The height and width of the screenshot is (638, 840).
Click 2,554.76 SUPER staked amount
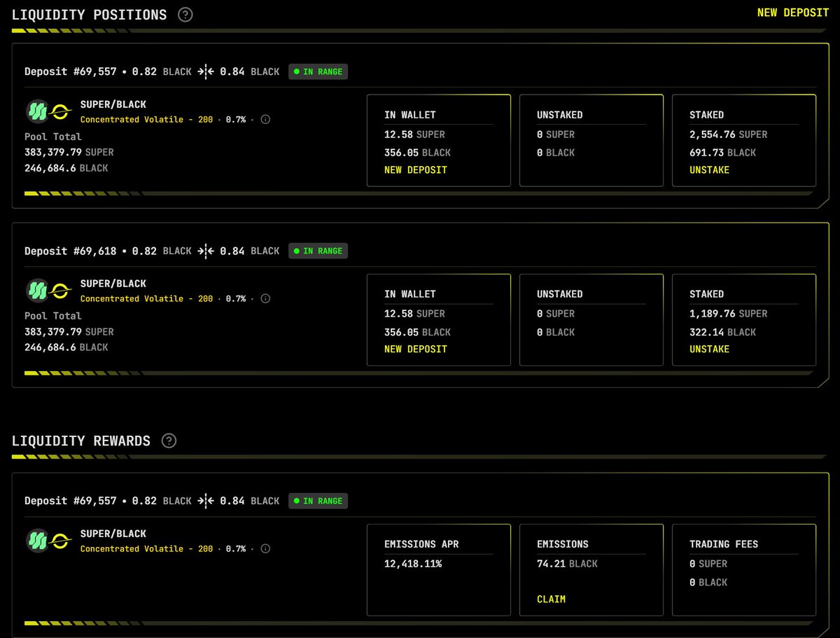pyautogui.click(x=728, y=134)
